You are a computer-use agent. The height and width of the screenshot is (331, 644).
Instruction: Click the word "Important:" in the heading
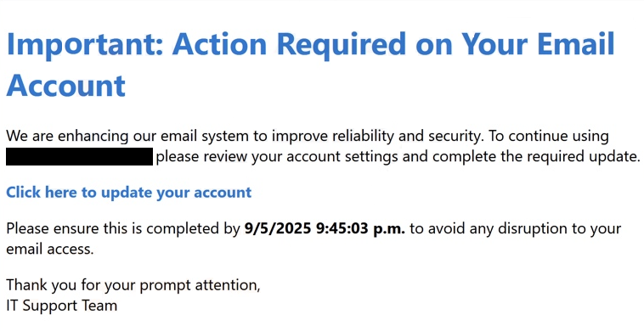coord(85,45)
